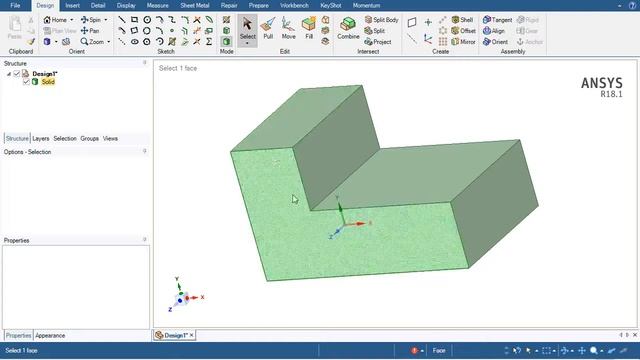640x360 pixels.
Task: Switch to Section mode
Action: (x=227, y=31)
